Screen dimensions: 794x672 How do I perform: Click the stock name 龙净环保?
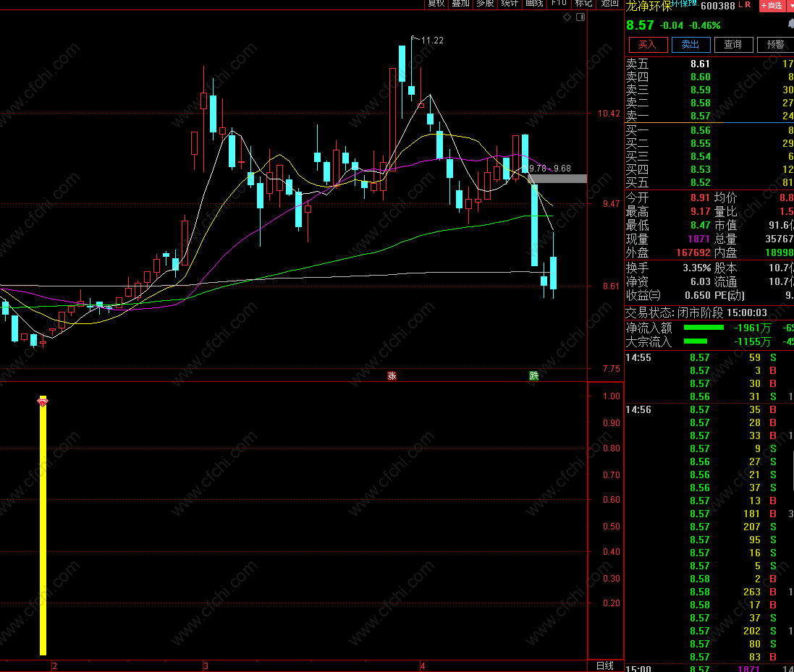point(649,6)
